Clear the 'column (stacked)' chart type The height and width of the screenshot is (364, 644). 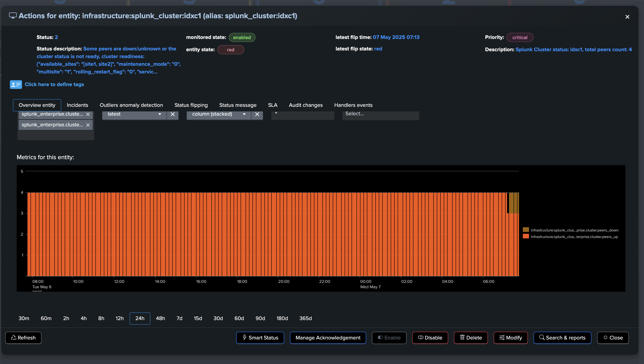coord(257,114)
